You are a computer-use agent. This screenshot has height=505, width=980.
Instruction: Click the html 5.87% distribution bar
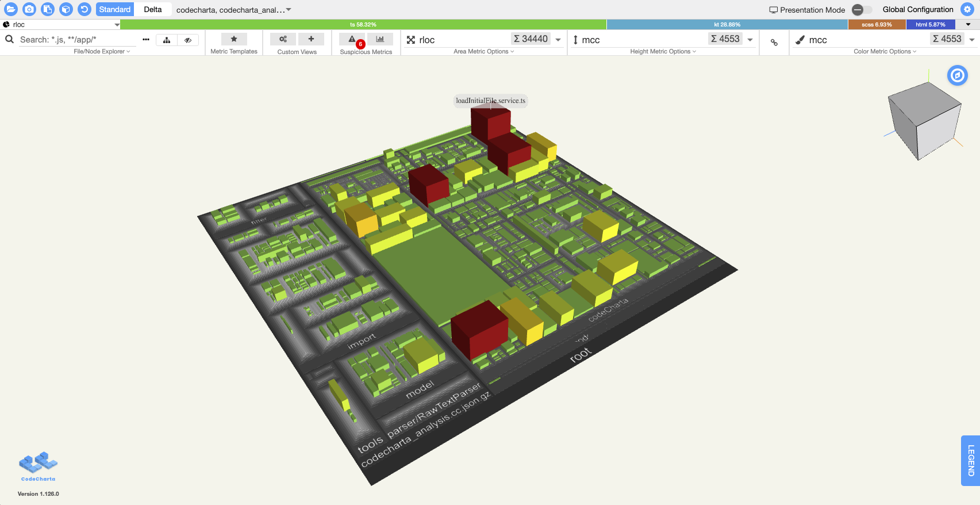931,25
